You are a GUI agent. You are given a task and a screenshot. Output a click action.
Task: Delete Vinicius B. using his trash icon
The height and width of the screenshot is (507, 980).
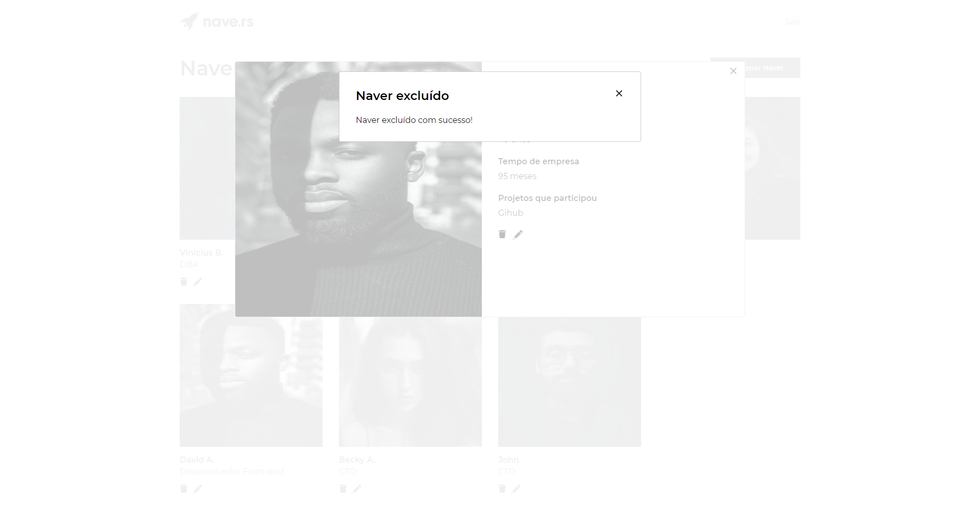(184, 282)
